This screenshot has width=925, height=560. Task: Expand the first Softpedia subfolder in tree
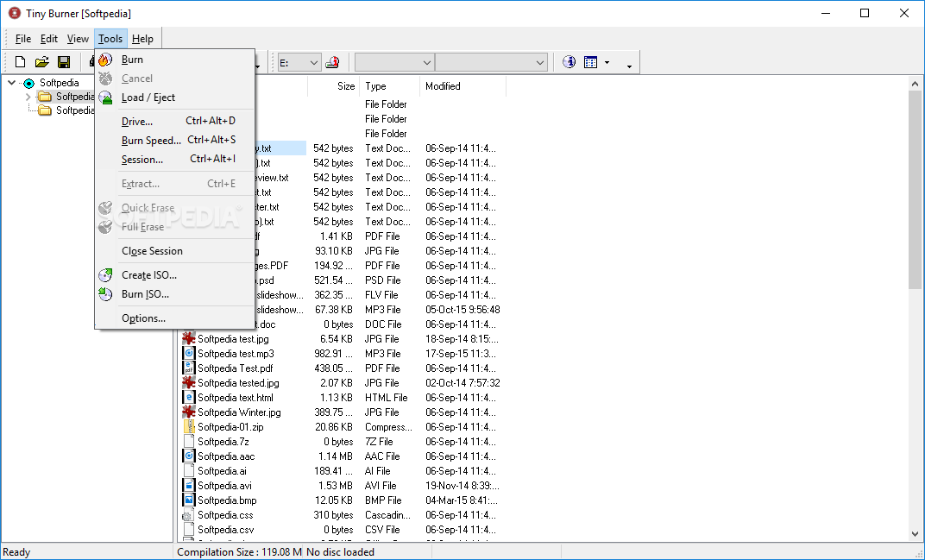[x=28, y=97]
